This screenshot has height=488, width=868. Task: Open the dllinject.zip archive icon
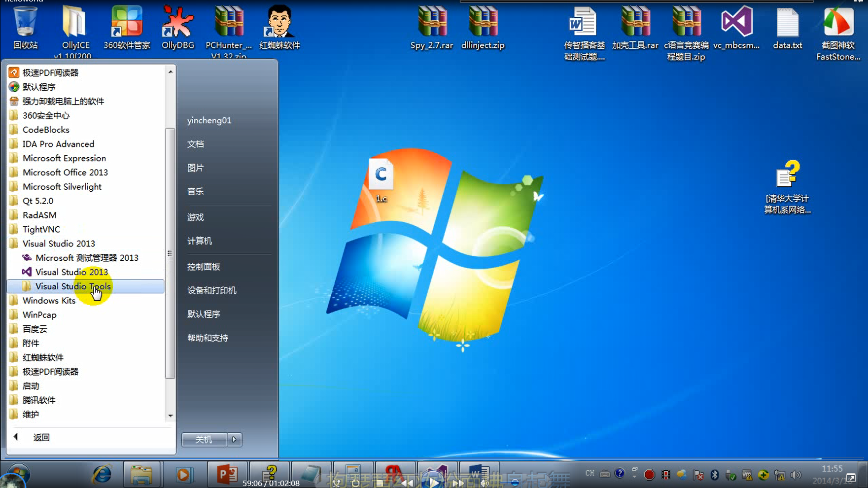(483, 28)
